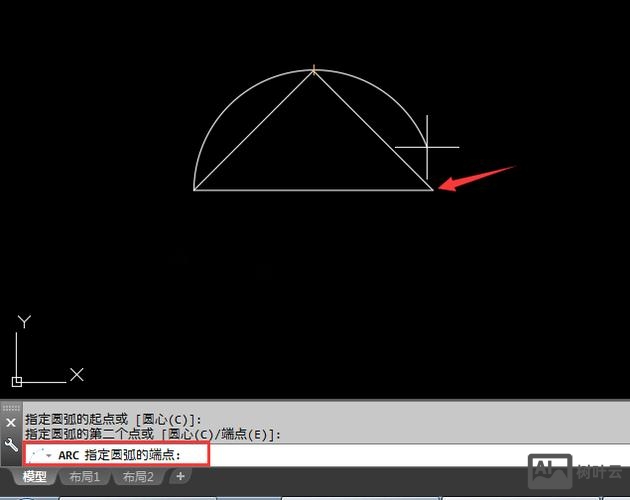Switch to the 布局2 tab
The width and height of the screenshot is (630, 500).
click(138, 477)
